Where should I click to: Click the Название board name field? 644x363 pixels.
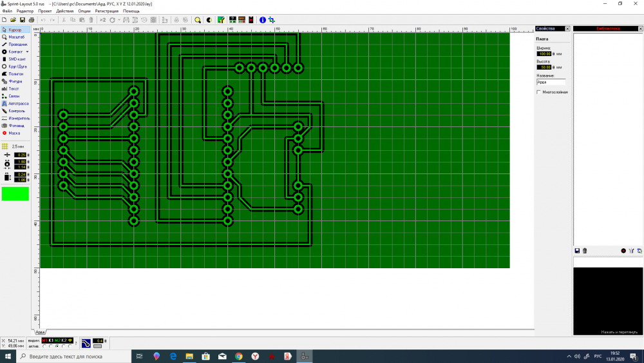pos(551,83)
